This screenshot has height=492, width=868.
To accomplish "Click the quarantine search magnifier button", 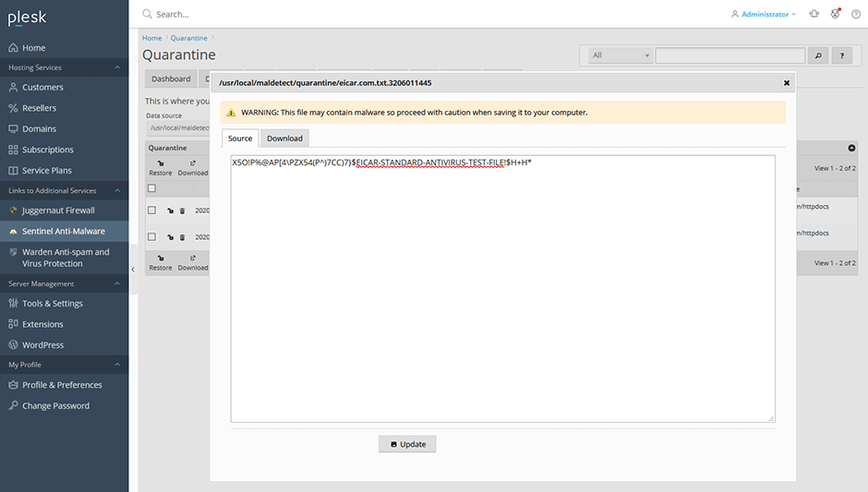I will coord(818,55).
